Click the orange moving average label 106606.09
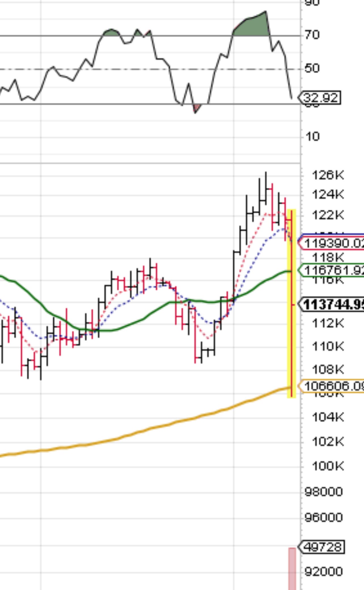The image size is (364, 590). click(x=331, y=386)
